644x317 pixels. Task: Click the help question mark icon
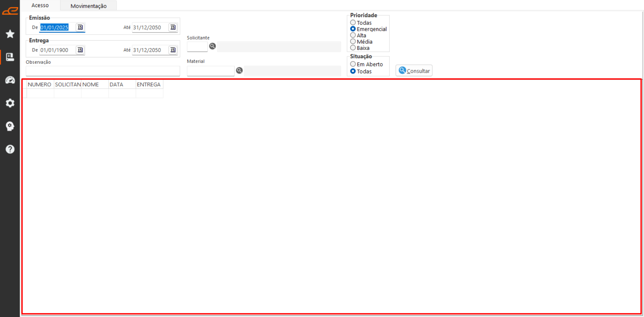click(10, 149)
